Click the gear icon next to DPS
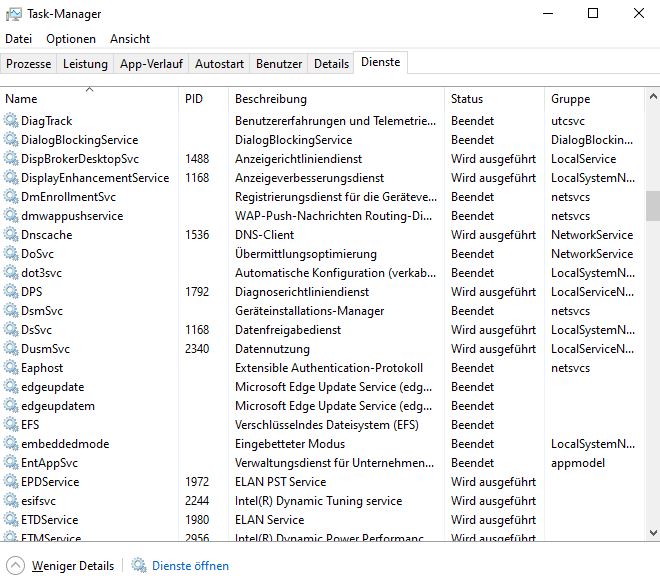Image resolution: width=660 pixels, height=576 pixels. 11,291
